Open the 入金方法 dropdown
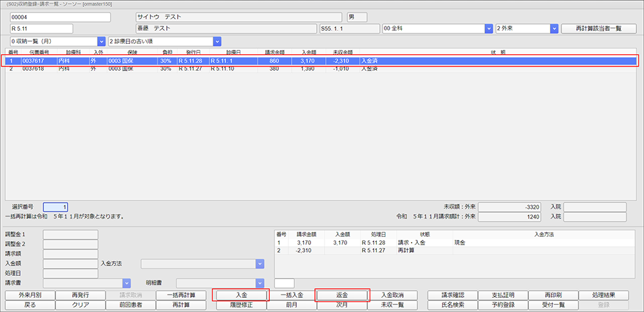Viewport: 644px width, 312px height. tap(203, 264)
